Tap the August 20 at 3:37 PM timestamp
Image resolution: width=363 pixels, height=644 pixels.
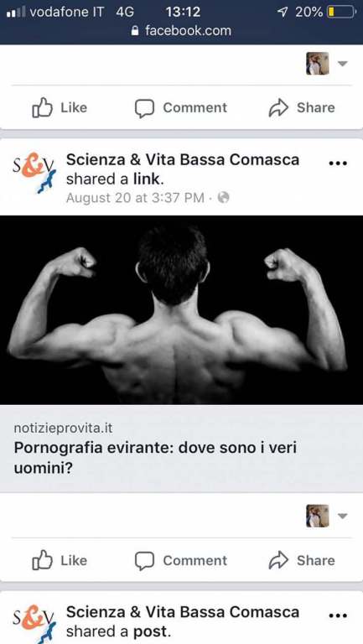(x=135, y=198)
